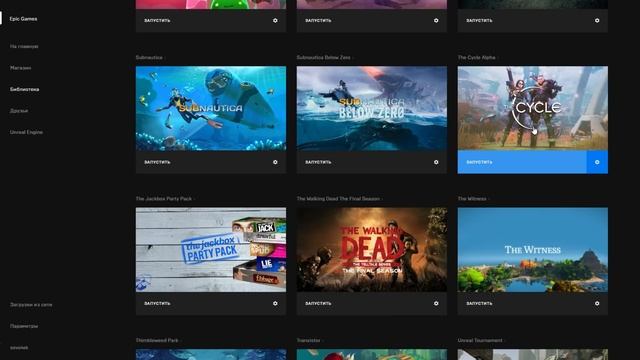Click the 'Thimbleweed Park' title label
Viewport: 640px width, 360px height.
pyautogui.click(x=157, y=340)
